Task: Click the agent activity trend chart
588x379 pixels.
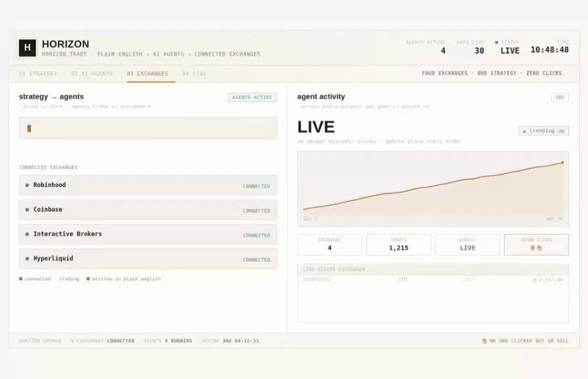Action: tap(433, 189)
